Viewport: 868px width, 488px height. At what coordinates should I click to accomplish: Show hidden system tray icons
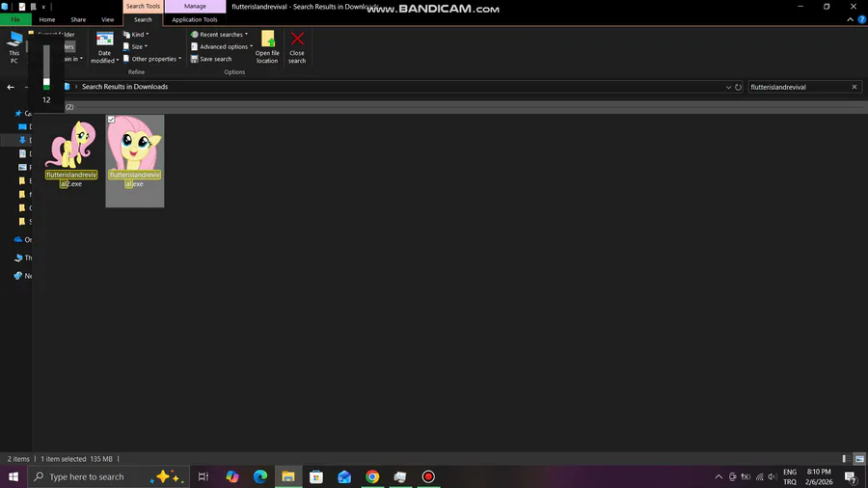pyautogui.click(x=719, y=477)
